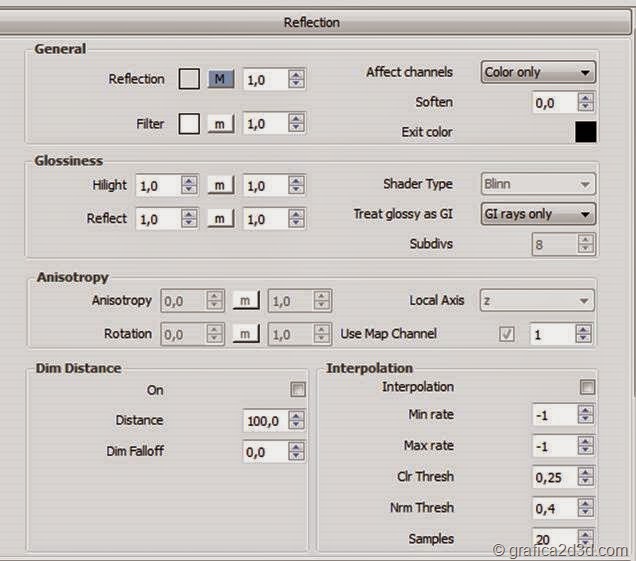Click the Anisotropy map slot button
This screenshot has width=636, height=561.
pos(246,300)
